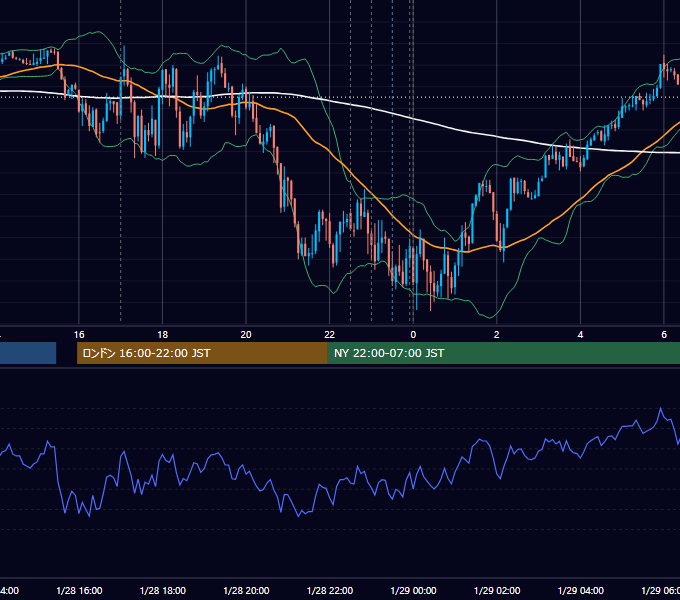This screenshot has height=600, width=680.
Task: Click the 1/28 22:00 time label
Action: [330, 590]
